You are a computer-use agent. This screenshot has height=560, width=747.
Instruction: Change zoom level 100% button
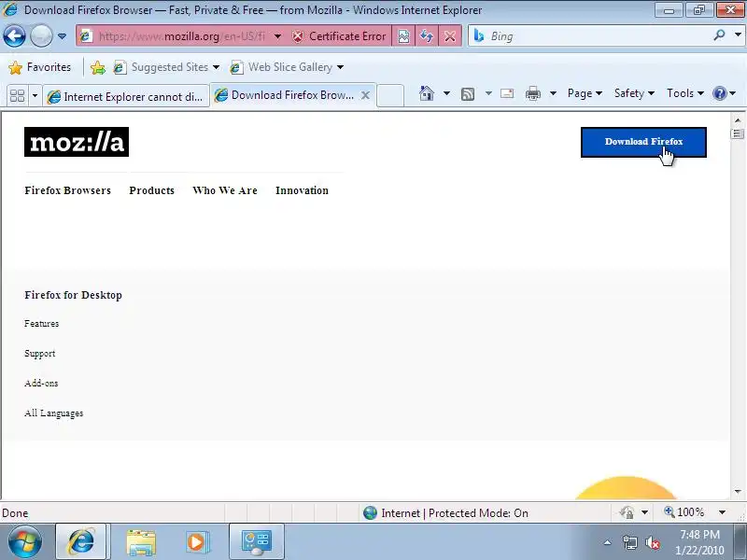point(684,512)
